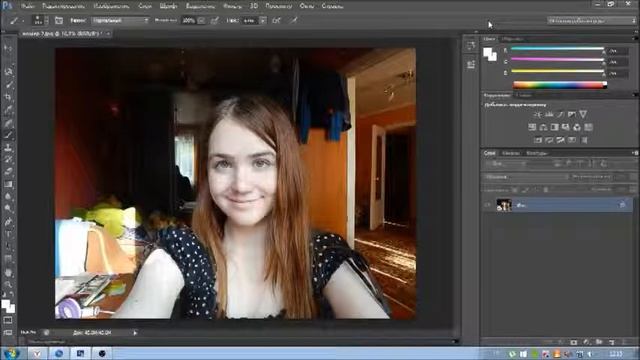Open status bar info arrow menu

pos(135,333)
